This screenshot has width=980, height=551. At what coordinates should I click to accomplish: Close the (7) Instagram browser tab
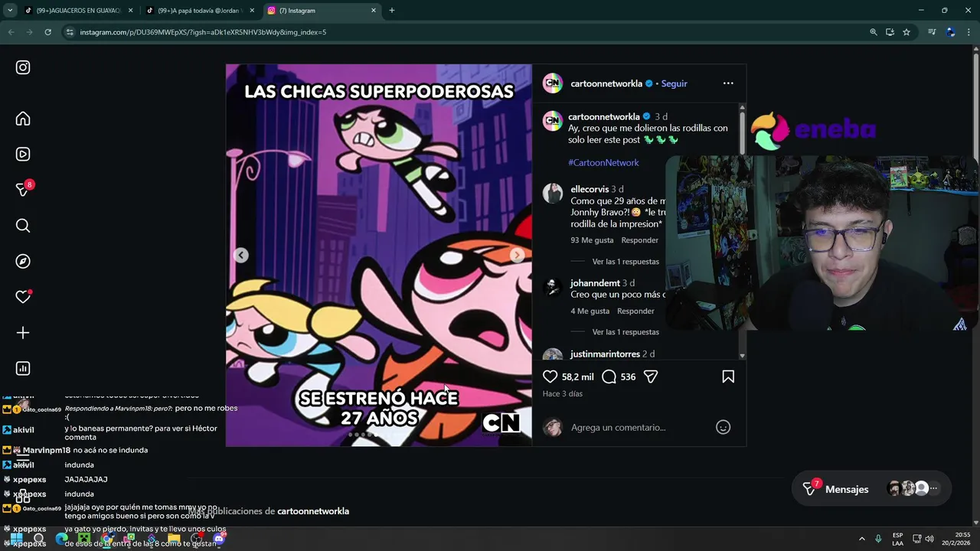point(374,11)
